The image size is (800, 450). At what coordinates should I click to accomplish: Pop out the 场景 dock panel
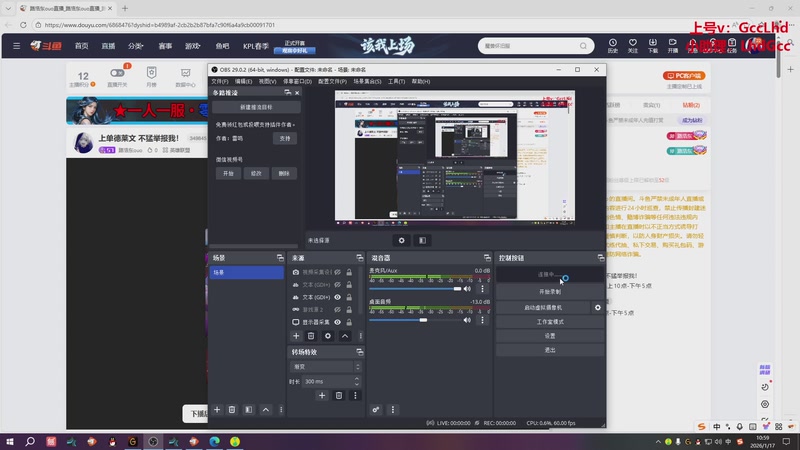point(280,258)
